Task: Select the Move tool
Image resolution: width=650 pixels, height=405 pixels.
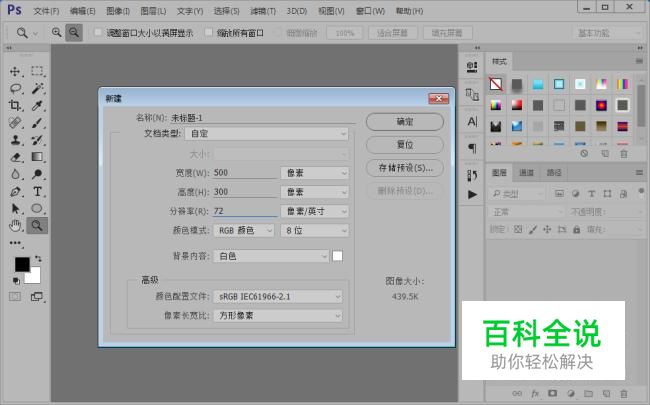Action: click(x=15, y=71)
